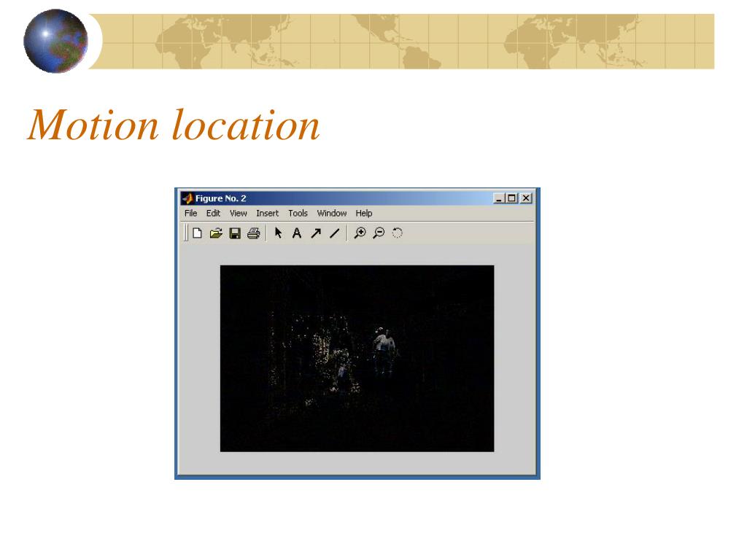Image resolution: width=747 pixels, height=560 pixels.
Task: Open a file with the folder icon
Action: tap(216, 233)
